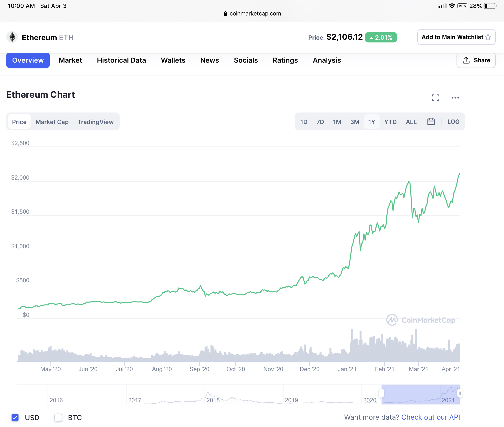Open the calendar date range picker
The height and width of the screenshot is (427, 504).
[x=431, y=122]
